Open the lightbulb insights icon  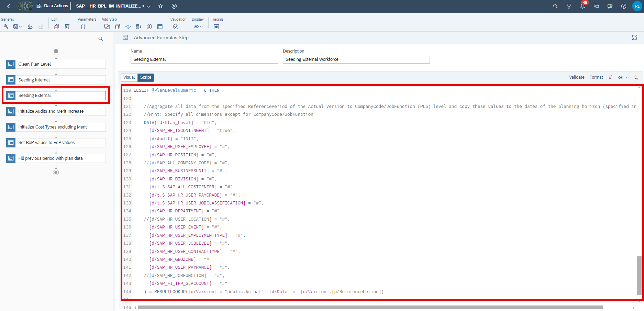[x=569, y=6]
